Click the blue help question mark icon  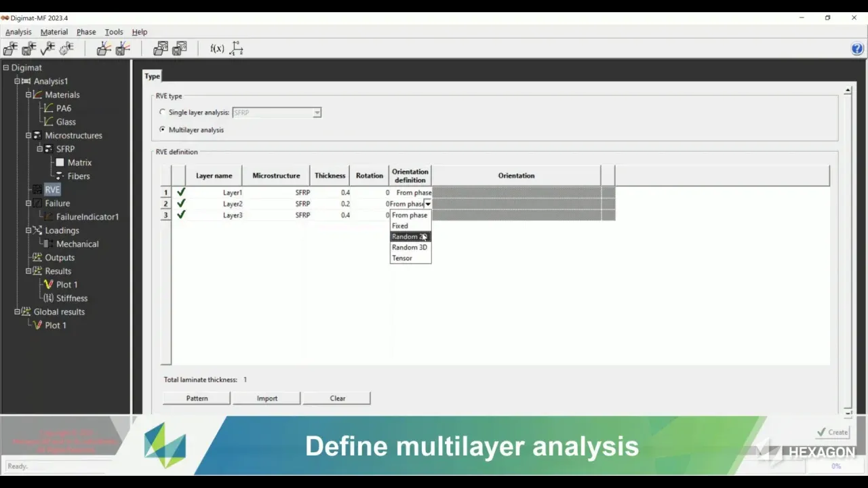coord(857,49)
